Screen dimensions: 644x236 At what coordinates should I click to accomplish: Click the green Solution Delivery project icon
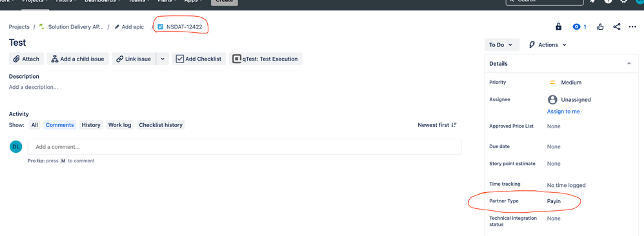point(41,26)
